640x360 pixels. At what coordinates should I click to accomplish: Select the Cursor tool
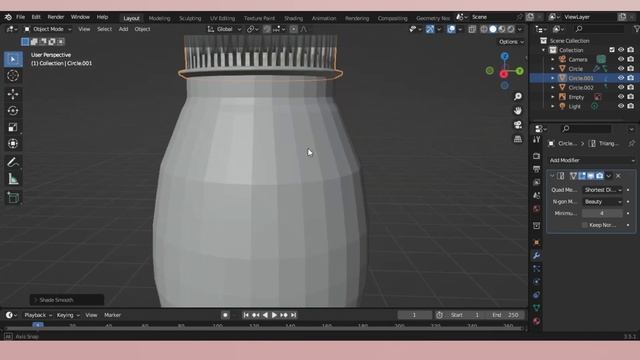13,76
